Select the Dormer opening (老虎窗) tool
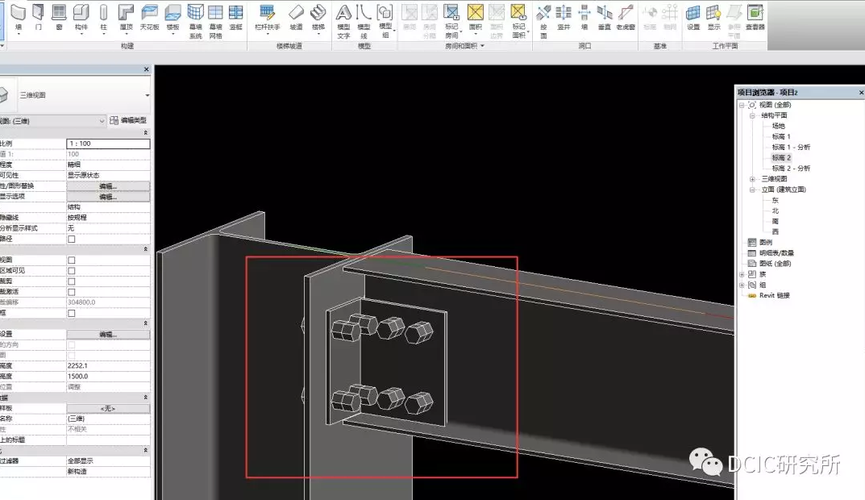The width and height of the screenshot is (865, 500). pos(626,17)
